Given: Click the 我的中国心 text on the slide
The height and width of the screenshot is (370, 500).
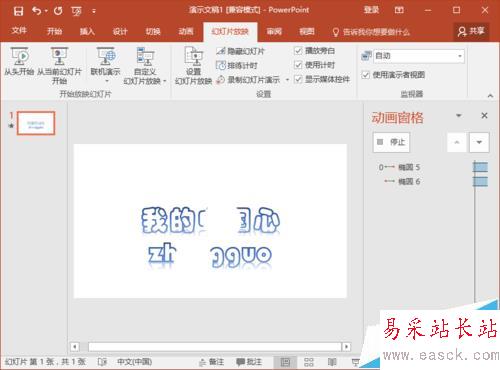Looking at the screenshot, I should click(210, 220).
